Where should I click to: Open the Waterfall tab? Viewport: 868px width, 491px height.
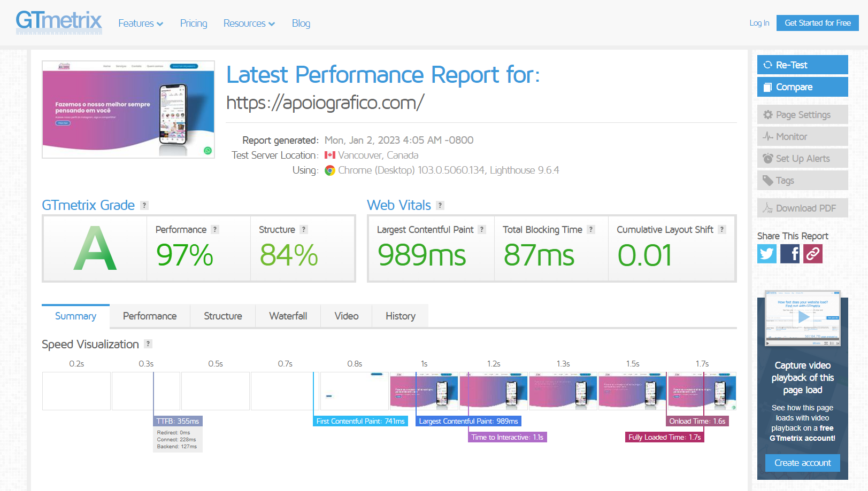[288, 316]
